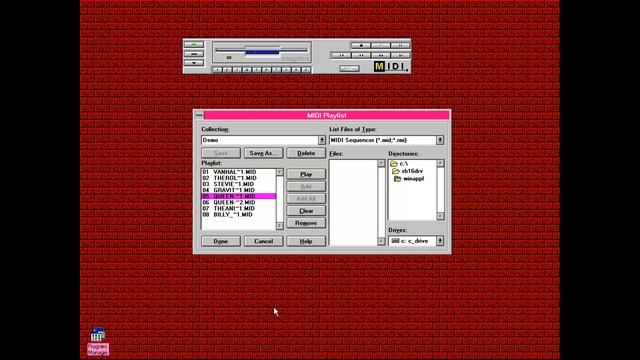Click the MIDI logo on the player
The width and height of the screenshot is (640, 360).
click(x=391, y=67)
